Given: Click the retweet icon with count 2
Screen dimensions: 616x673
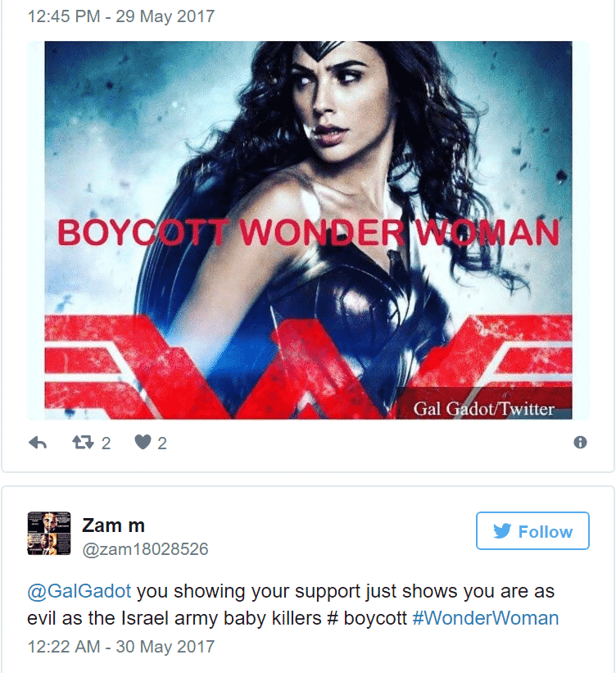Looking at the screenshot, I should click(x=83, y=442).
